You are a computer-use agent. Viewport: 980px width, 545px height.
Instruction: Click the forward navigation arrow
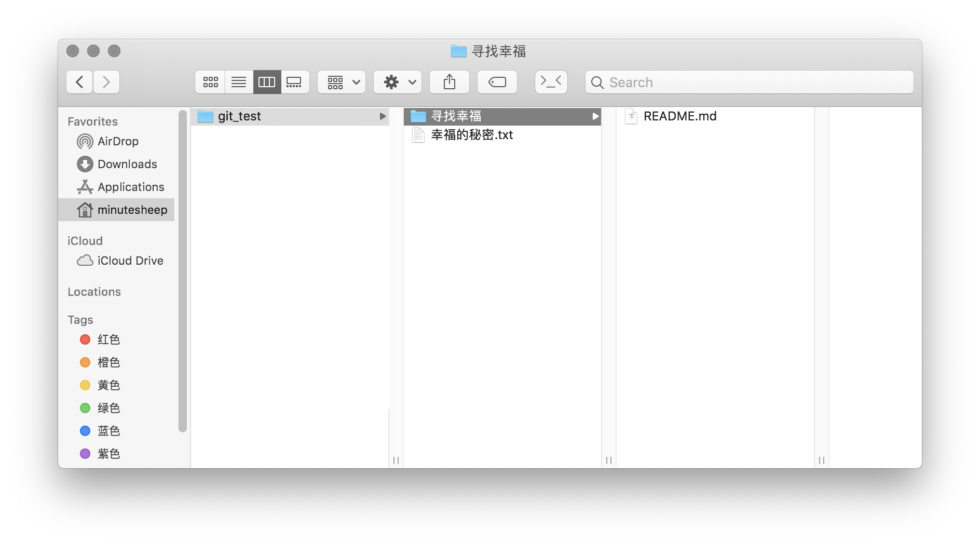tap(106, 82)
